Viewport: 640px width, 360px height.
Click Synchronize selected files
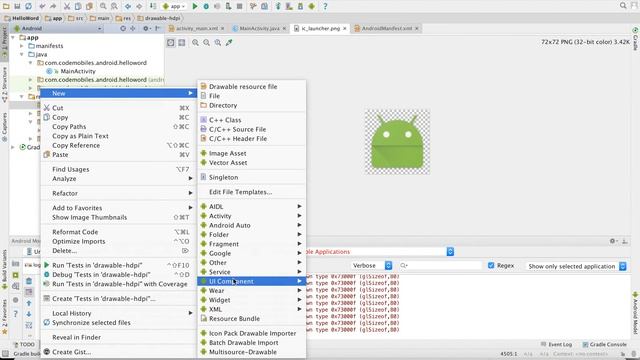[x=118, y=323]
